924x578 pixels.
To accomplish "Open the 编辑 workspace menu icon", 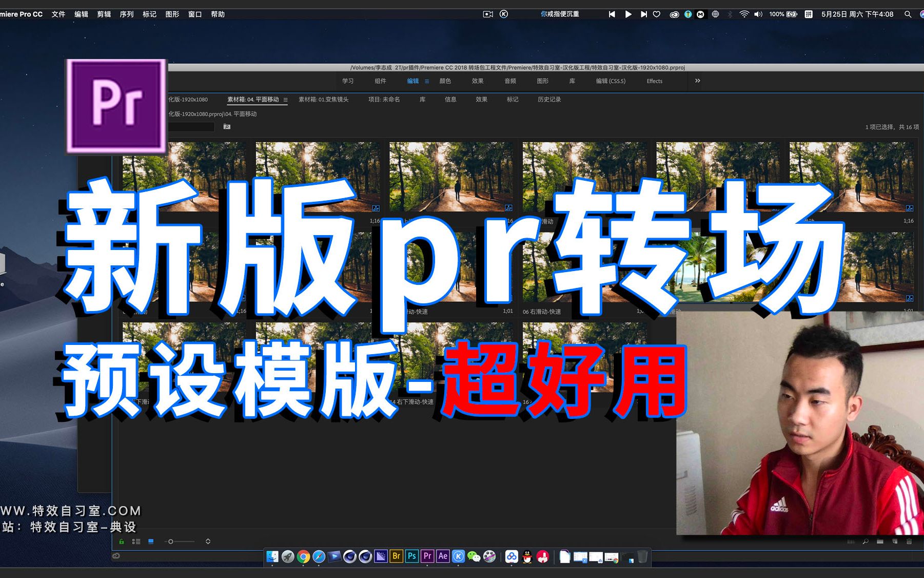I will tap(426, 81).
